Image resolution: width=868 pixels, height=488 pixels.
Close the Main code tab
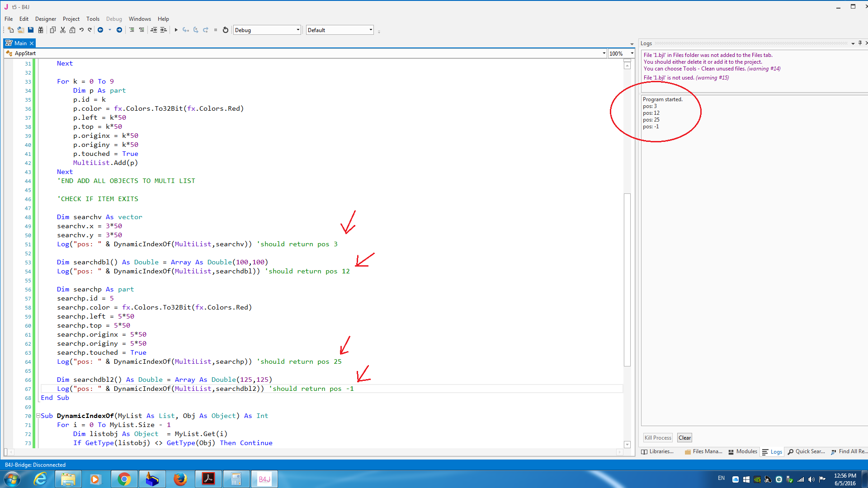pyautogui.click(x=32, y=43)
